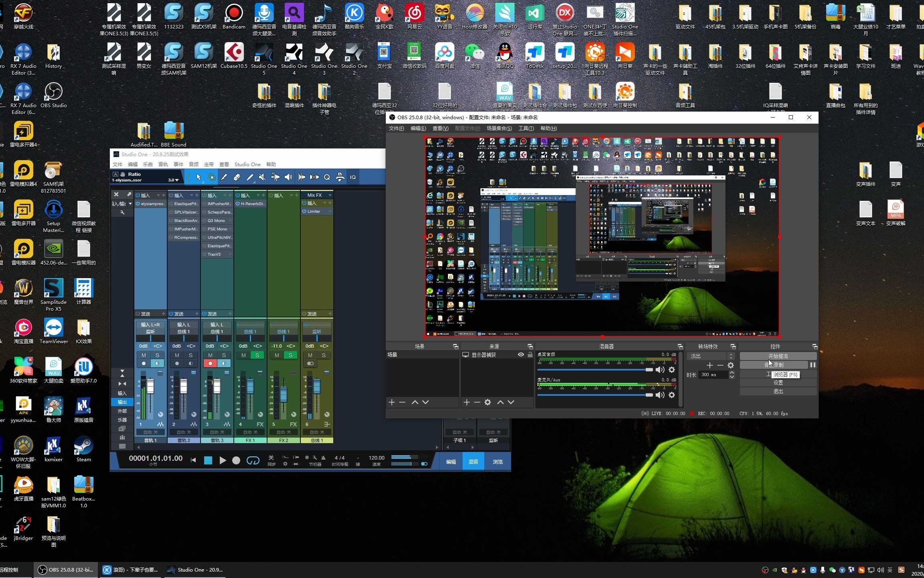The height and width of the screenshot is (578, 924).
Task: Toggle lock on 显示器捕获 source
Action: [530, 355]
